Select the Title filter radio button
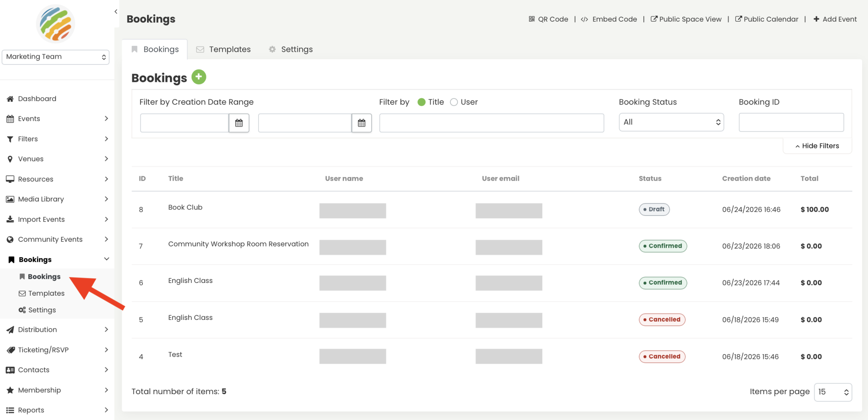Screen dimensions: 868x420 pos(421,102)
